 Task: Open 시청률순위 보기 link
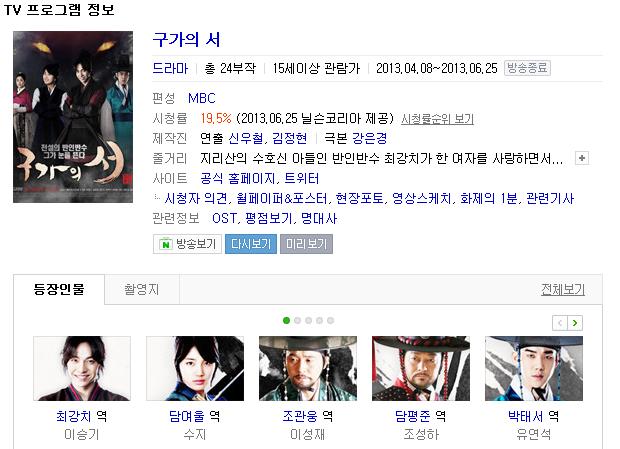click(x=437, y=119)
